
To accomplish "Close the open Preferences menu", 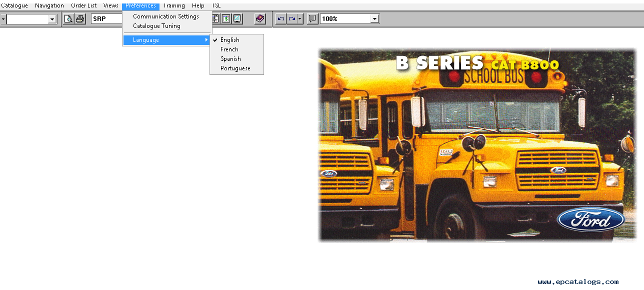I will point(140,5).
